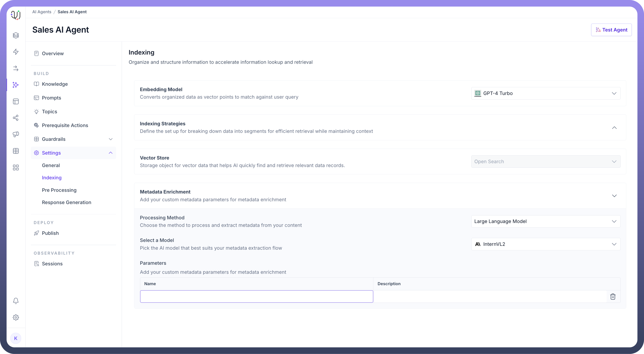Delete parameter row with trash icon
The height and width of the screenshot is (354, 644).
click(x=613, y=297)
